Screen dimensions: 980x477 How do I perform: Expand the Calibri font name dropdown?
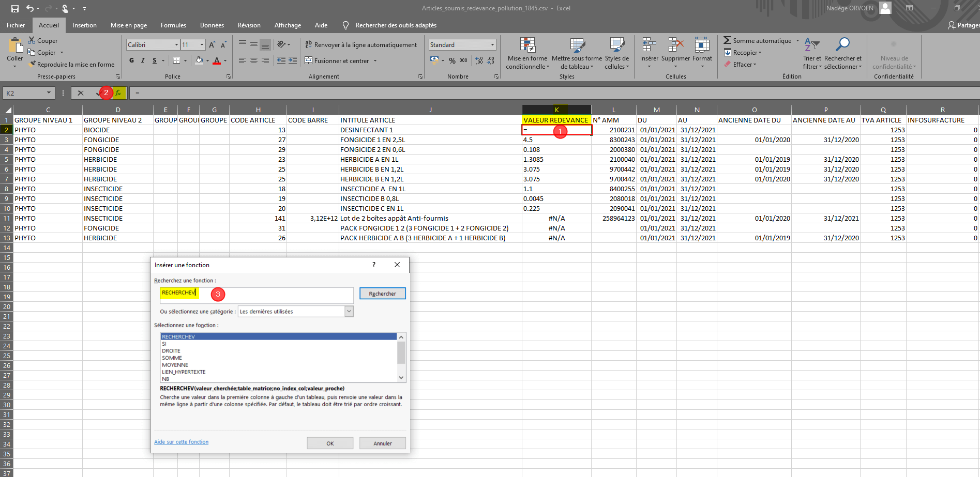[x=176, y=45]
